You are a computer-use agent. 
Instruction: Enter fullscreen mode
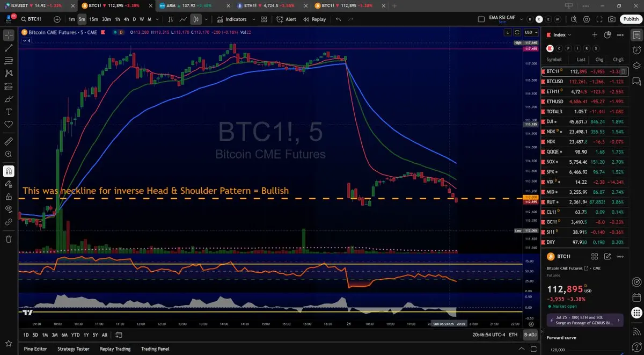pyautogui.click(x=599, y=19)
